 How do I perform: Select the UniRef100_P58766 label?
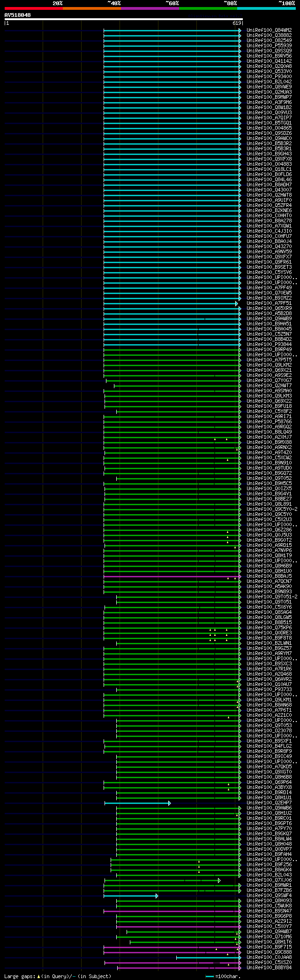pos(269,422)
